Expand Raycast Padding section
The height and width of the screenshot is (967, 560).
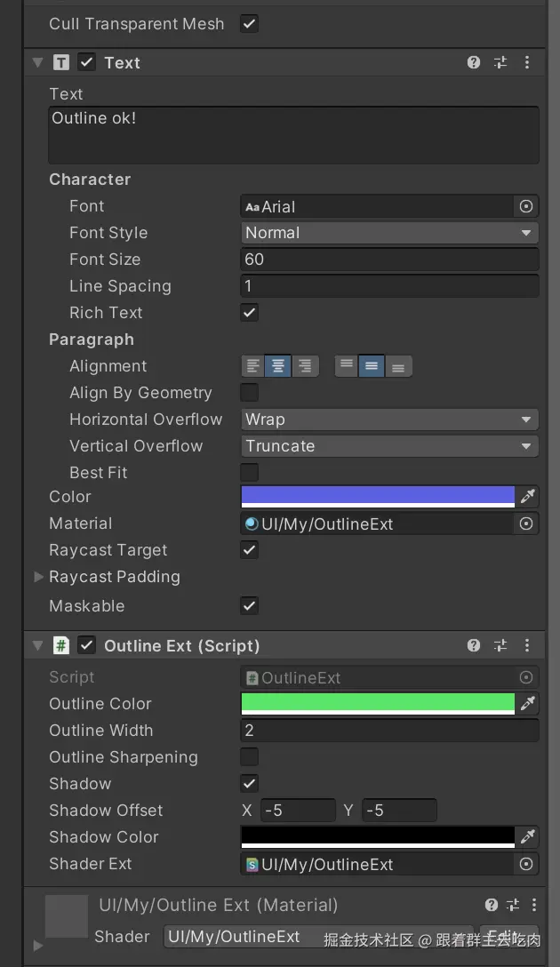(x=38, y=577)
